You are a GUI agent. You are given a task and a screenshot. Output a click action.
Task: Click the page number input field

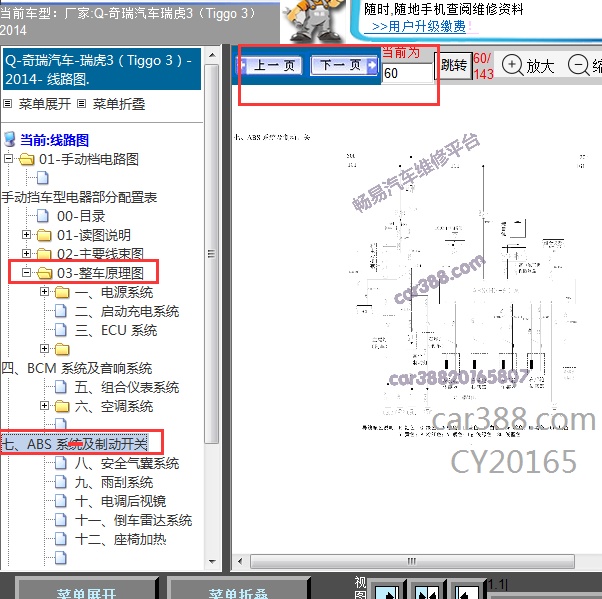pyautogui.click(x=407, y=73)
